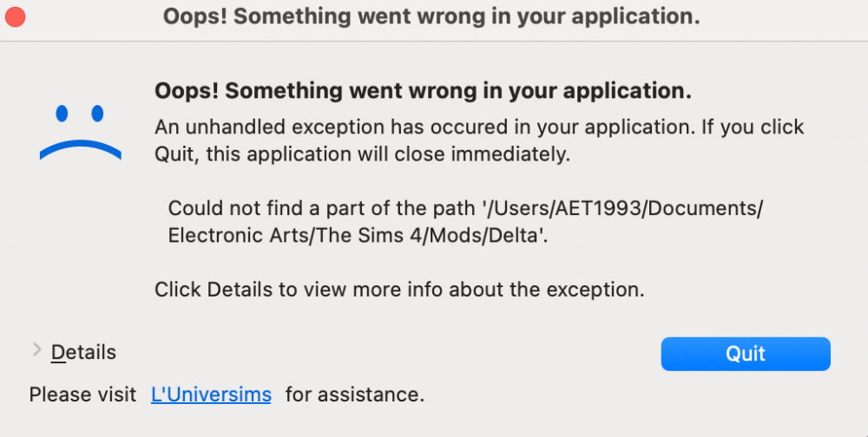868x437 pixels.
Task: Click the 'Please visit' label
Action: (82, 395)
